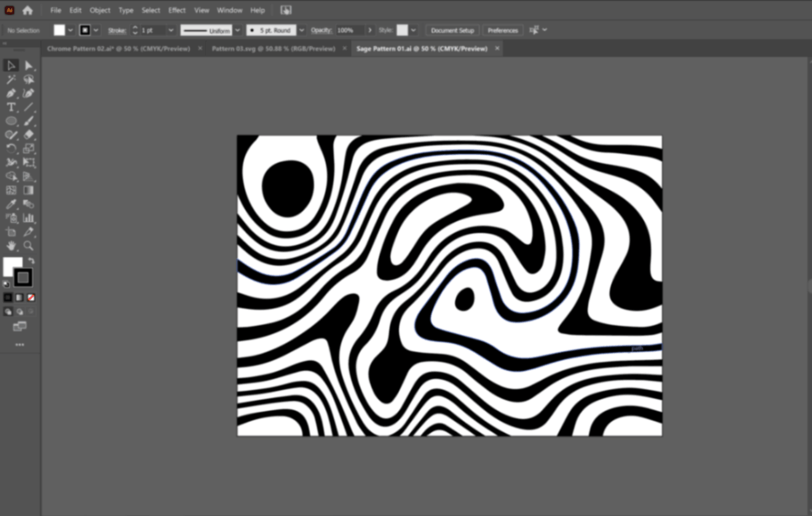The width and height of the screenshot is (812, 516).
Task: Choose the Ellipse tool
Action: (x=11, y=121)
